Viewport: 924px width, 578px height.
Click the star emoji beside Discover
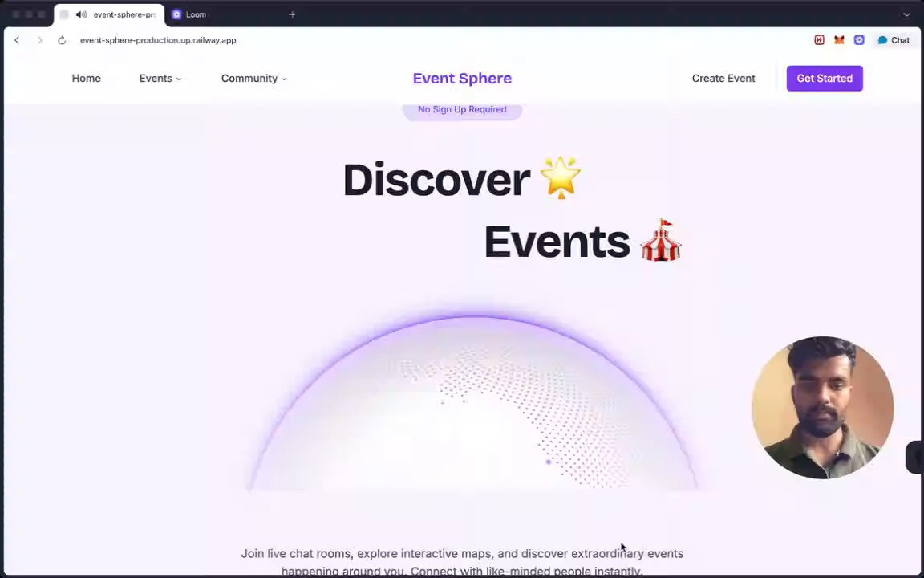pyautogui.click(x=561, y=177)
